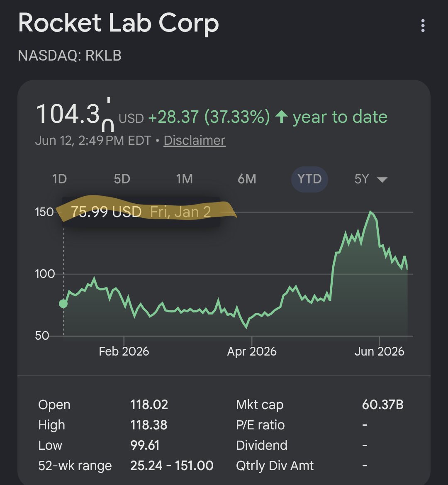Screen dimensions: 448x485
Task: Click the Apr 2026 axis label
Action: pos(252,351)
